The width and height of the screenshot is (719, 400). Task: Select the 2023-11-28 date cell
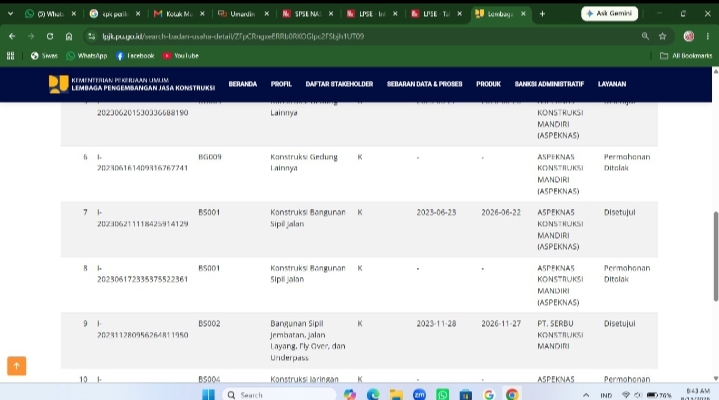(436, 323)
